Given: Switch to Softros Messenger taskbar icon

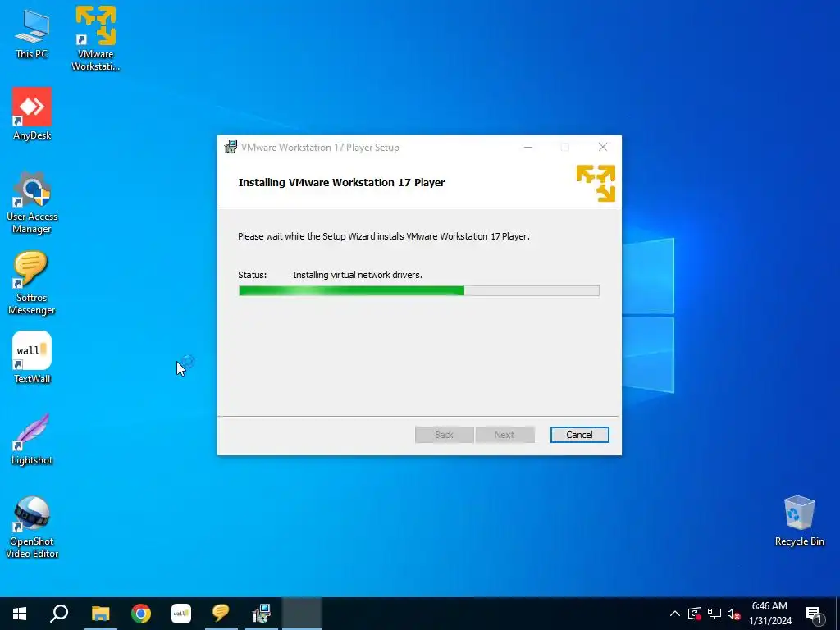Looking at the screenshot, I should 221,614.
